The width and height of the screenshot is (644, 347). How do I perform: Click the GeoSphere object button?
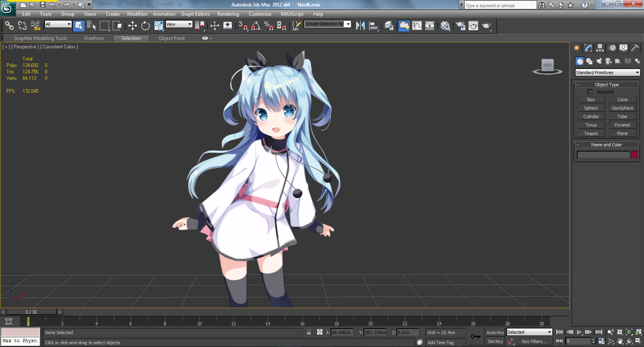coord(623,108)
